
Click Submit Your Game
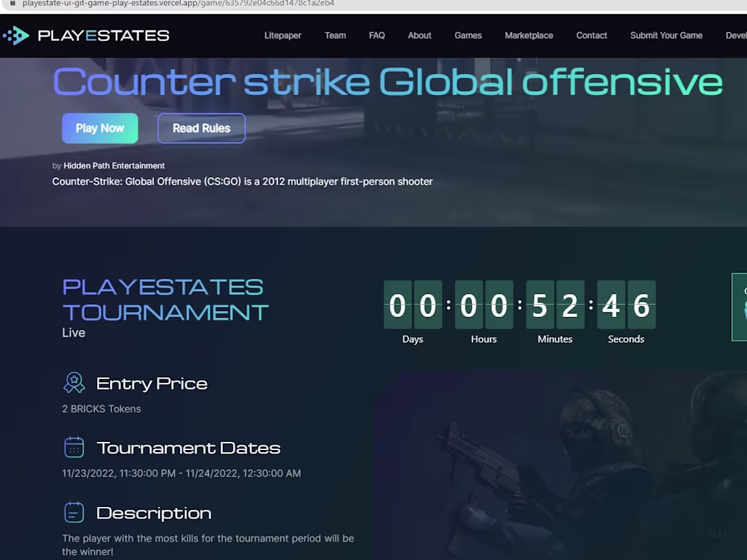click(x=666, y=35)
